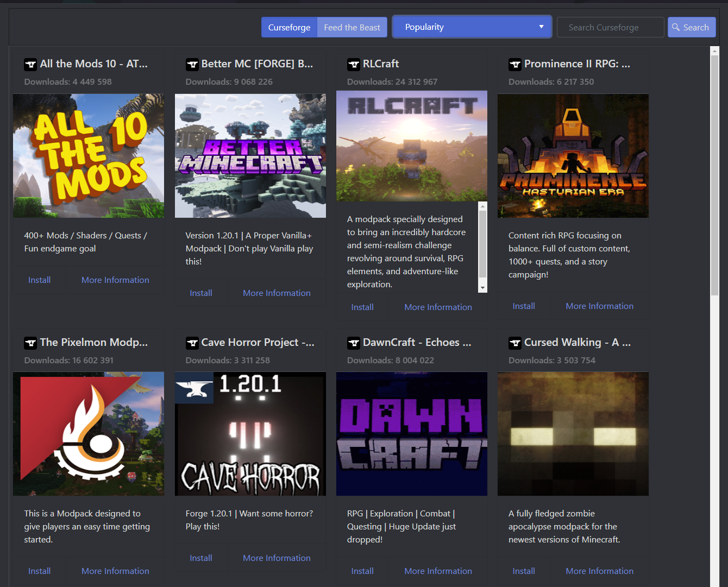Image resolution: width=728 pixels, height=587 pixels.
Task: Install the Cave Horror Project modpack
Action: pos(201,558)
